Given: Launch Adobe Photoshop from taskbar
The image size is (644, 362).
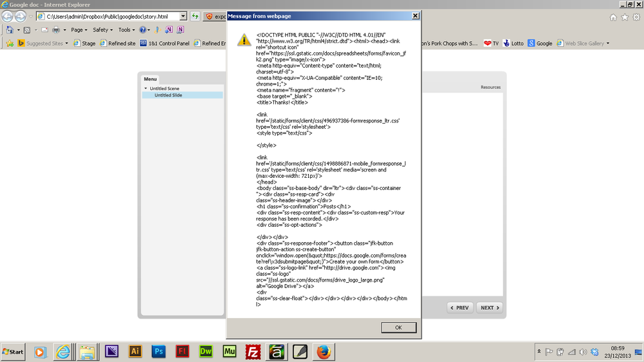Looking at the screenshot, I should click(159, 352).
